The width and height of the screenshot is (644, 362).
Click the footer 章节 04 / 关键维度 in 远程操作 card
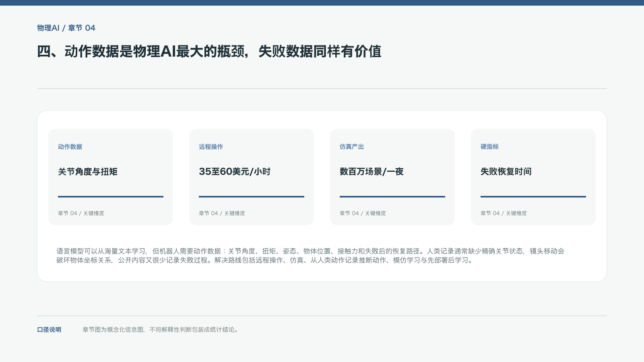pos(222,213)
